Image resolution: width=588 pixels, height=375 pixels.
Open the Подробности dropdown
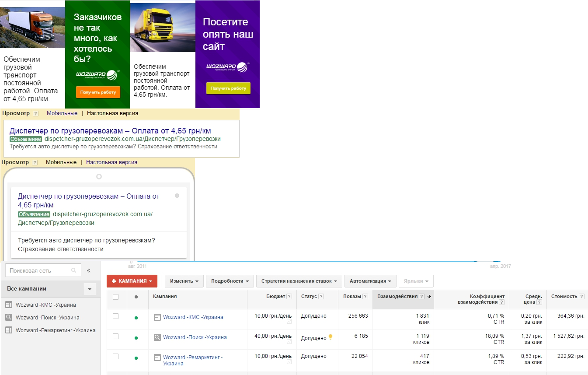pos(230,281)
